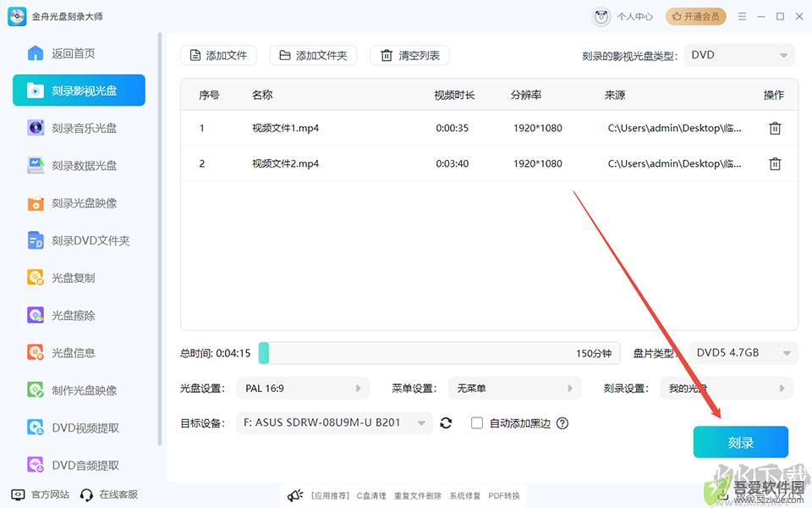Click the 名称 column header
This screenshot has height=508, width=812.
(x=262, y=95)
